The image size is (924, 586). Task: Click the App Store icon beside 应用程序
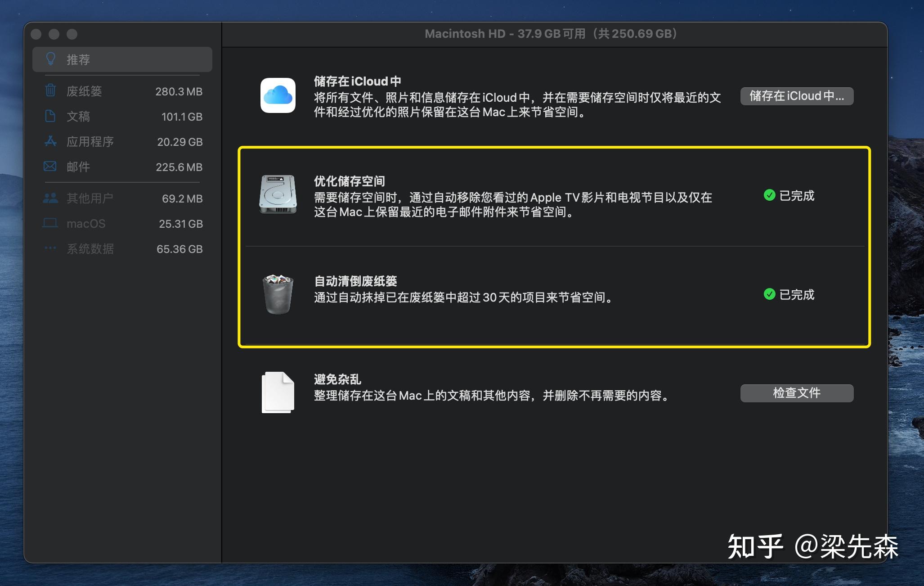click(x=50, y=141)
